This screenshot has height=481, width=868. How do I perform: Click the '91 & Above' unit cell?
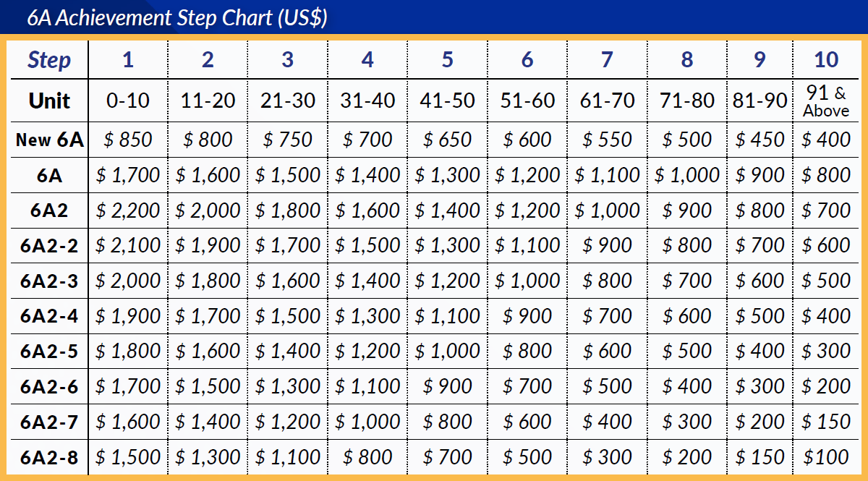826,101
